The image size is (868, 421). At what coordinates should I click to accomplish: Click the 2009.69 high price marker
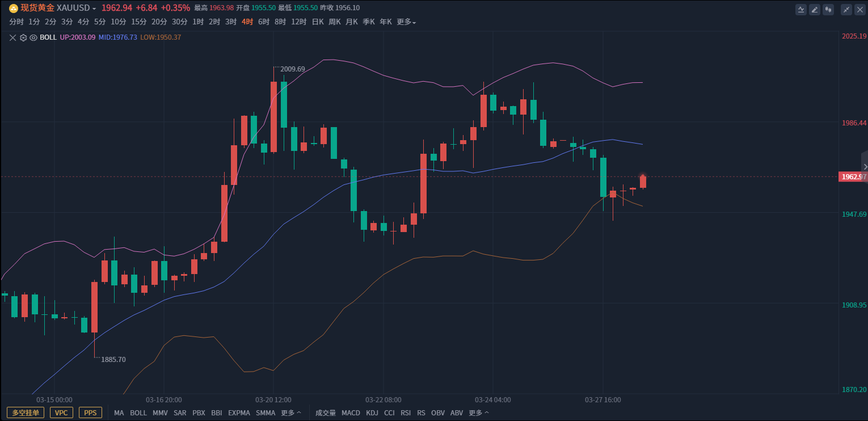pos(292,69)
